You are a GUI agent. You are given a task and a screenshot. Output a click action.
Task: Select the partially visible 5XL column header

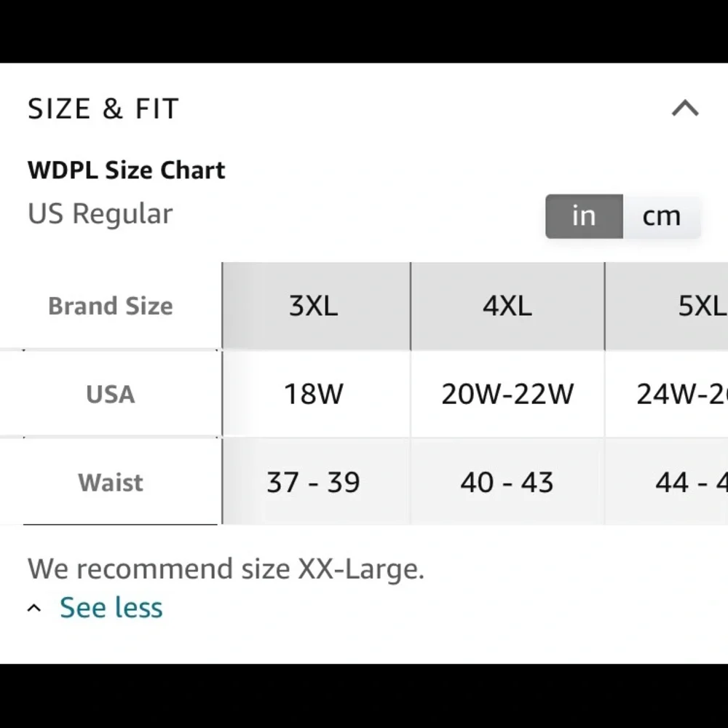click(699, 306)
